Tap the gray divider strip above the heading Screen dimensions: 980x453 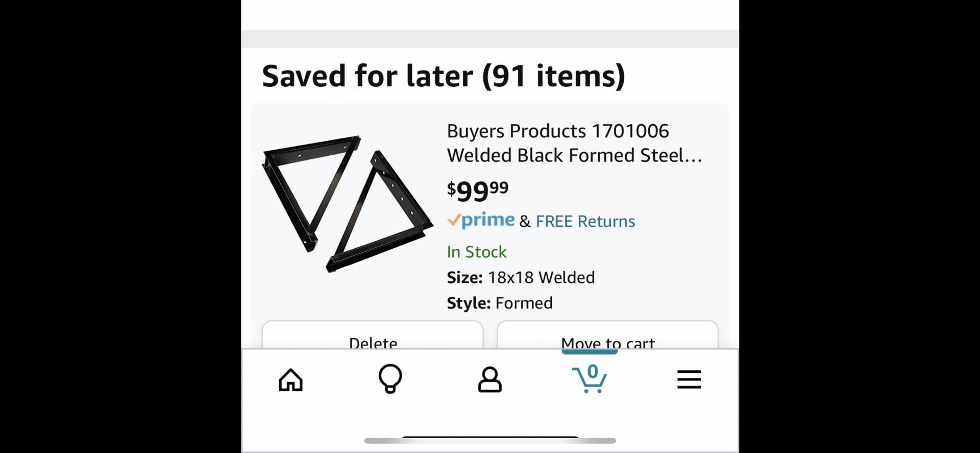coord(490,39)
